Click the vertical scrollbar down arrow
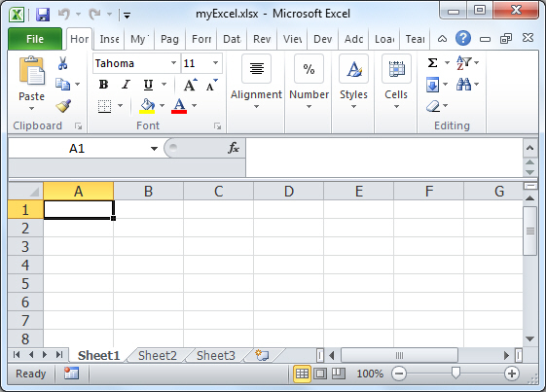 (x=530, y=339)
